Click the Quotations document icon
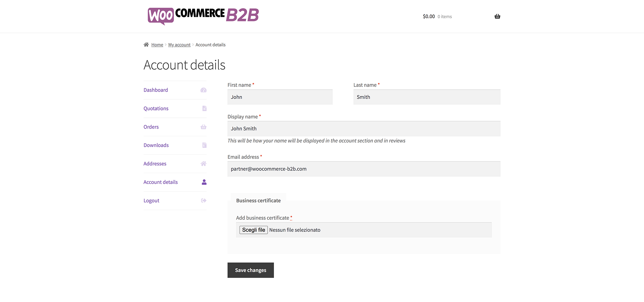Screen dimensions: 644x302 pos(204,108)
